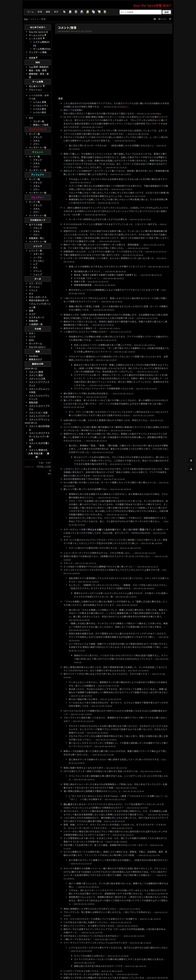Open レリック一覧 link
Screen dimensions: 196x980
[x=35, y=251]
